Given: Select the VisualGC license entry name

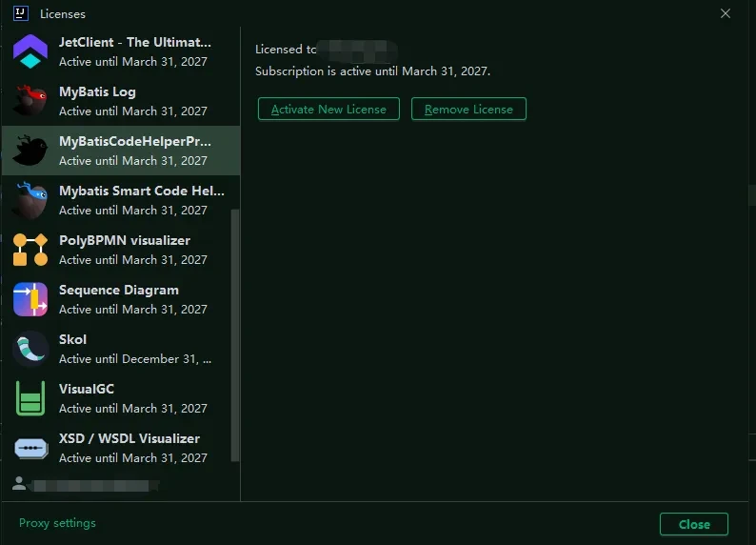Looking at the screenshot, I should coord(87,389).
